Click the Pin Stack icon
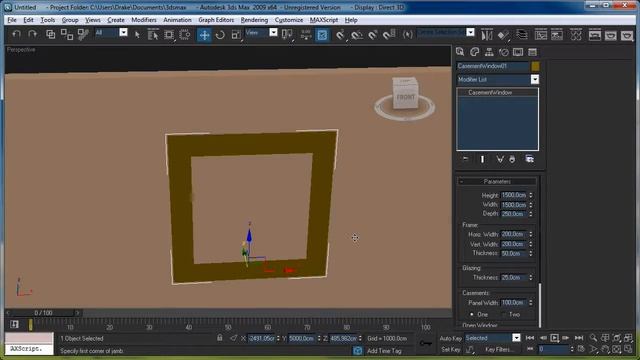640x360 pixels. pyautogui.click(x=466, y=159)
